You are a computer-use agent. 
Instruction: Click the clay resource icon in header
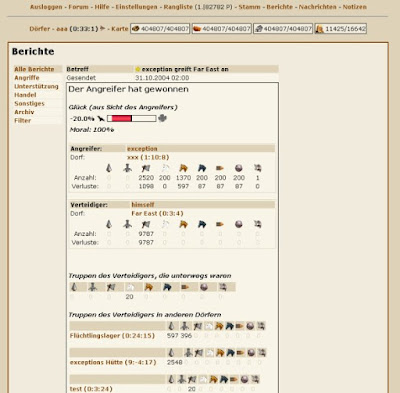pos(197,29)
